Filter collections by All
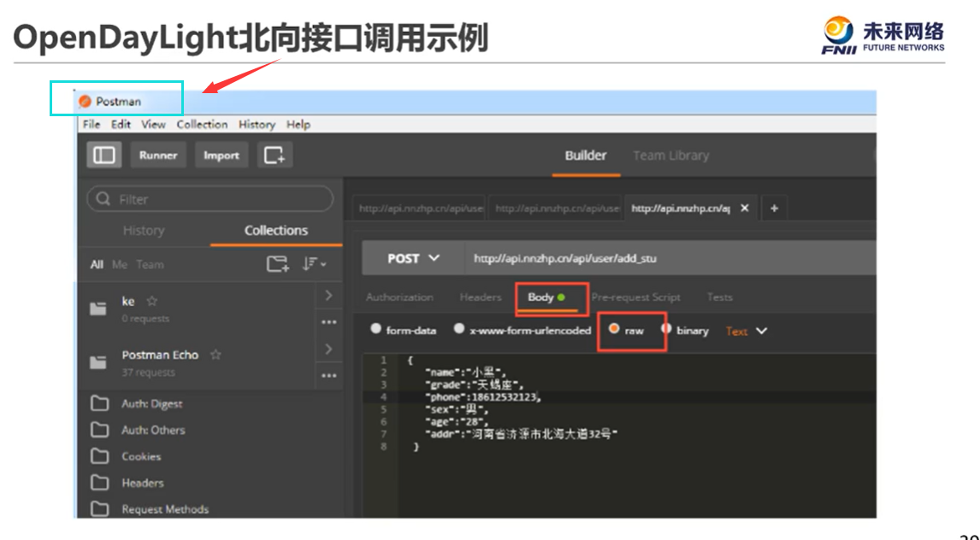The width and height of the screenshot is (980, 540). [97, 265]
